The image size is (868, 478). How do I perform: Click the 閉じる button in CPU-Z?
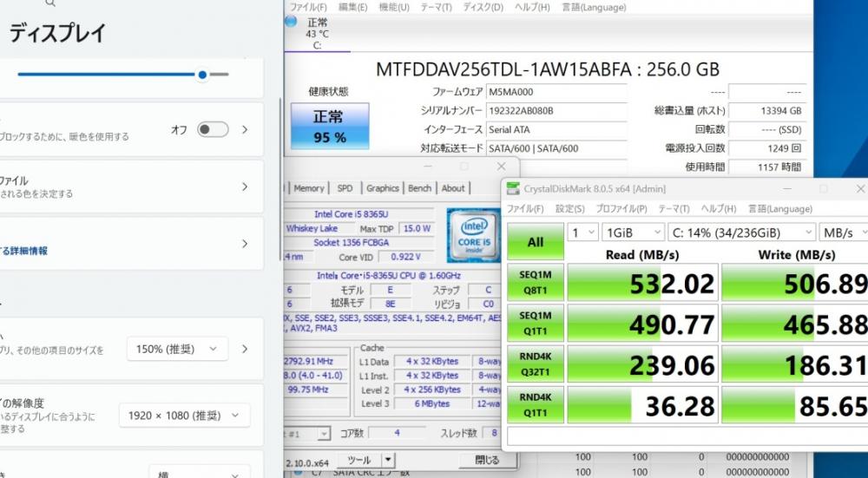487,460
